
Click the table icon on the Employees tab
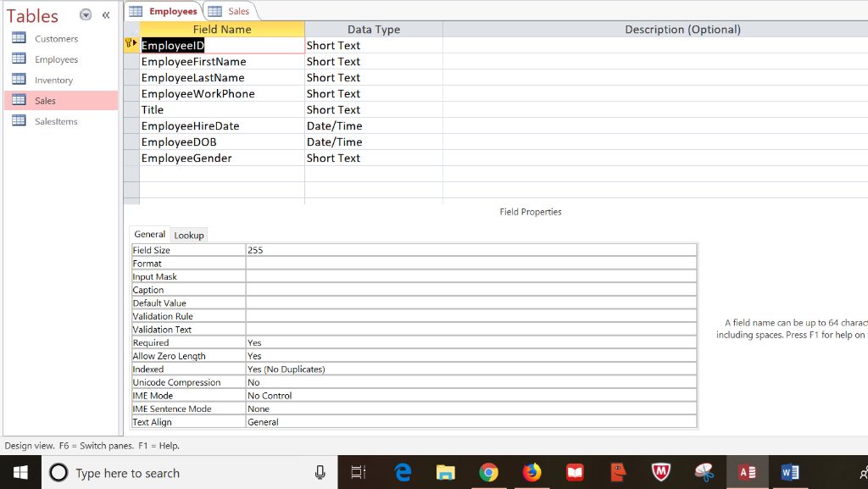point(137,11)
